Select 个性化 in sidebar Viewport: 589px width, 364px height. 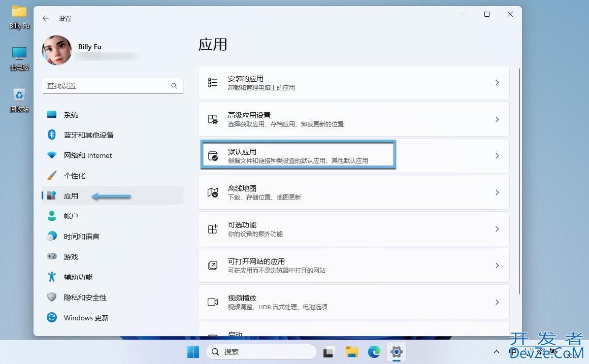(x=113, y=176)
